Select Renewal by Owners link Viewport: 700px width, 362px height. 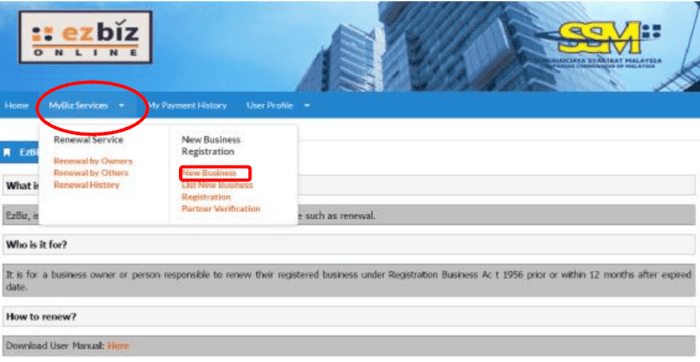pos(93,161)
